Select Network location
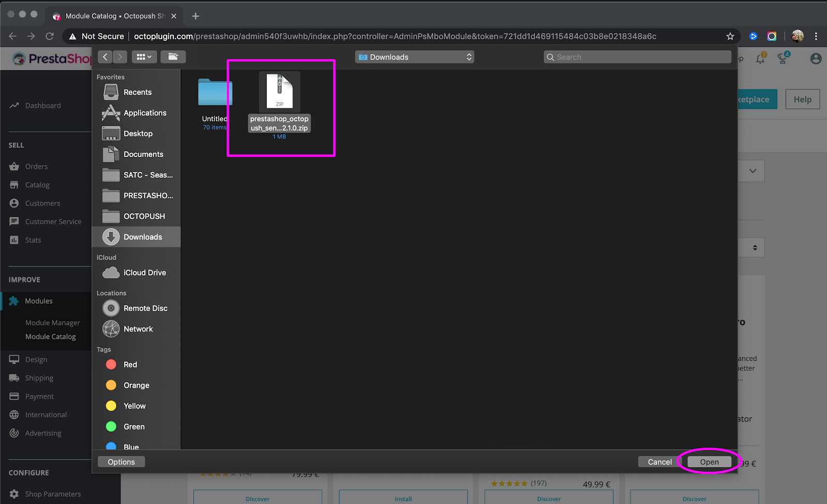The height and width of the screenshot is (504, 827). pyautogui.click(x=137, y=329)
